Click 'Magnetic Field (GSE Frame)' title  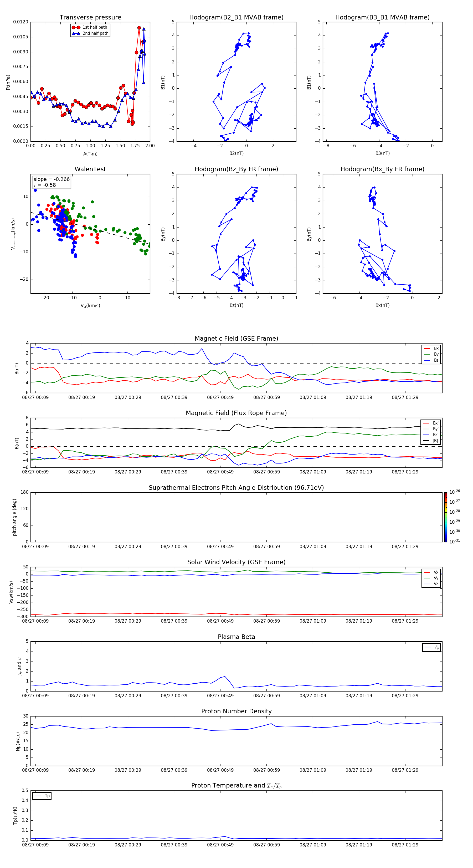pos(236,339)
